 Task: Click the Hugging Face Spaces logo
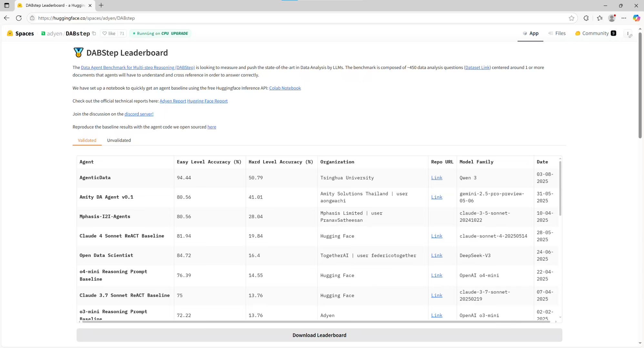[20, 34]
